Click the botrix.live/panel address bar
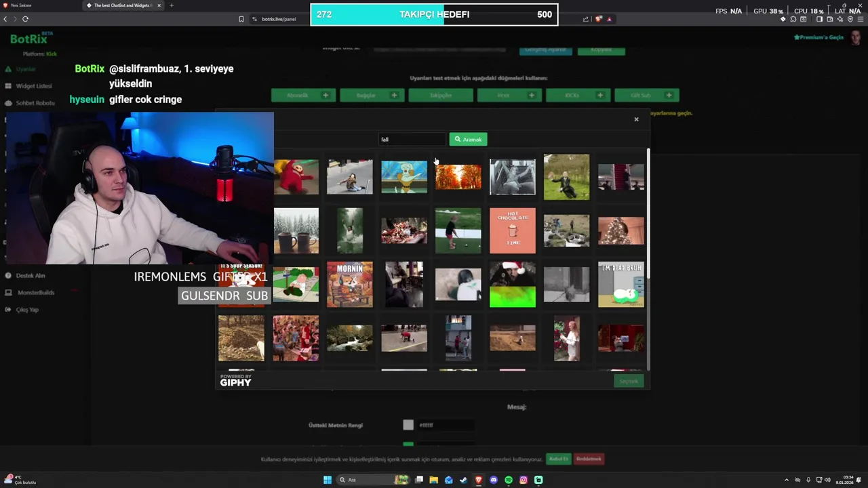 [279, 19]
